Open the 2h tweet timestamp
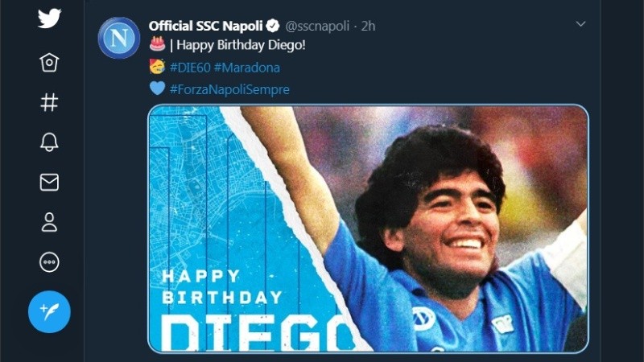Screen dimensions: 644x362 368,26
